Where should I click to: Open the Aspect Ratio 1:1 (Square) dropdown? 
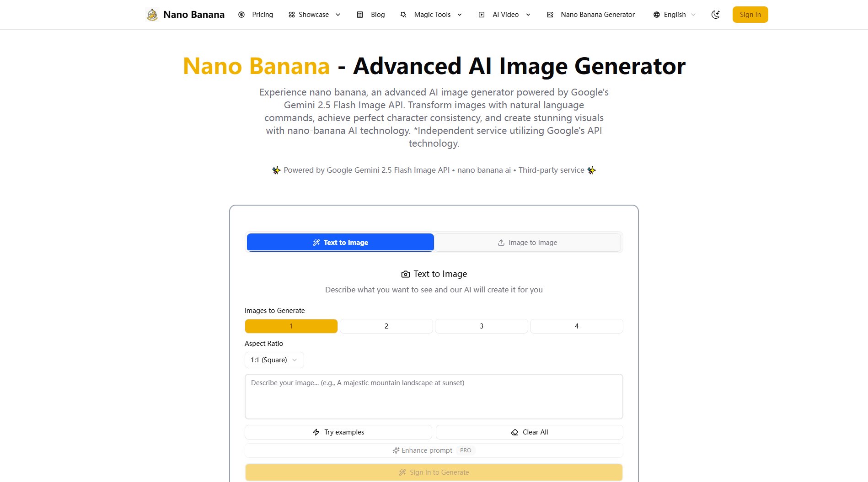click(274, 360)
